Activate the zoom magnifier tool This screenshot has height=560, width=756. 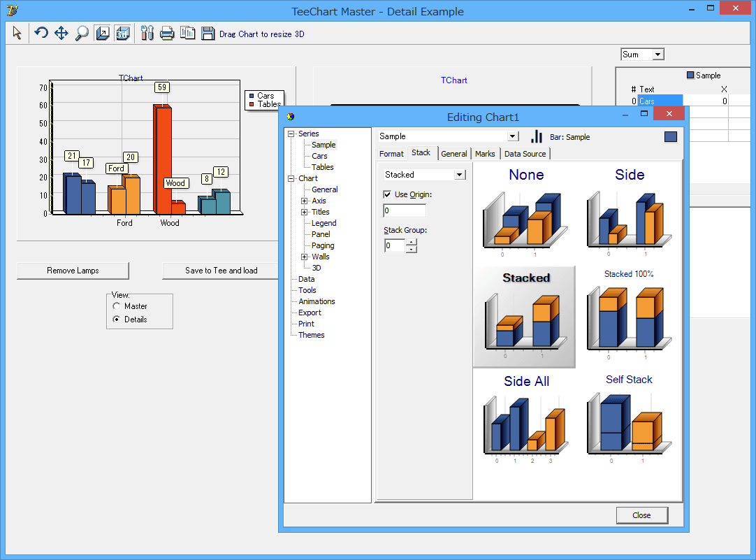[x=82, y=34]
